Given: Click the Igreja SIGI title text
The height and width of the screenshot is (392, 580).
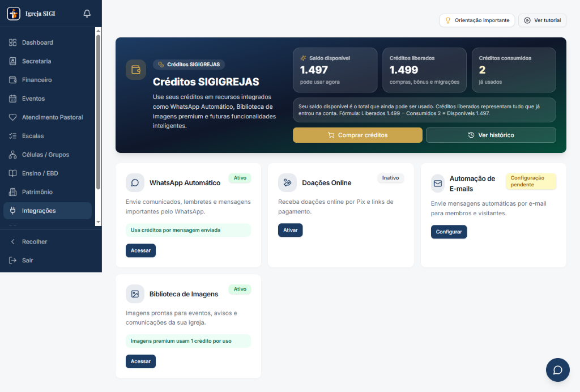Looking at the screenshot, I should tap(40, 14).
